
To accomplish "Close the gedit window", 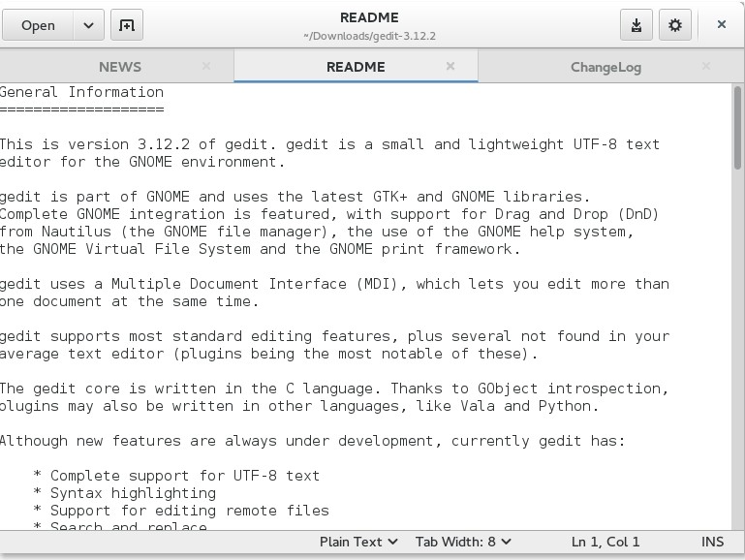I will (x=721, y=24).
